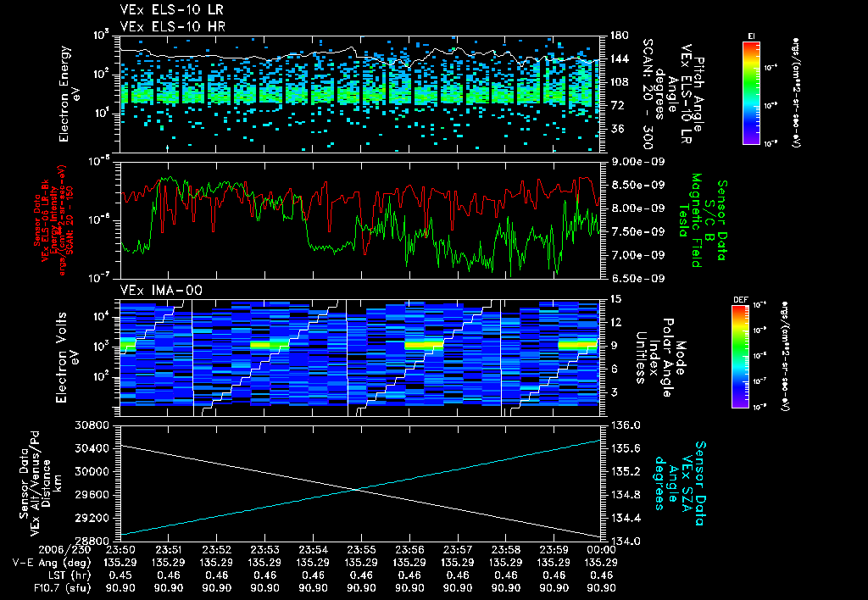Click the 7.50e-09 magnetic field tick
Viewport: 868px width, 600px height.
pos(637,231)
